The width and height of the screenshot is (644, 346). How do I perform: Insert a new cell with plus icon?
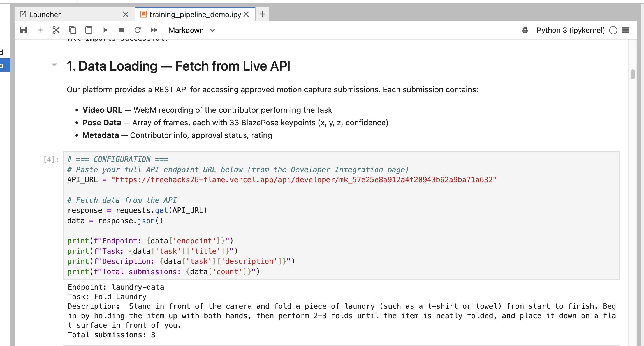pos(40,30)
